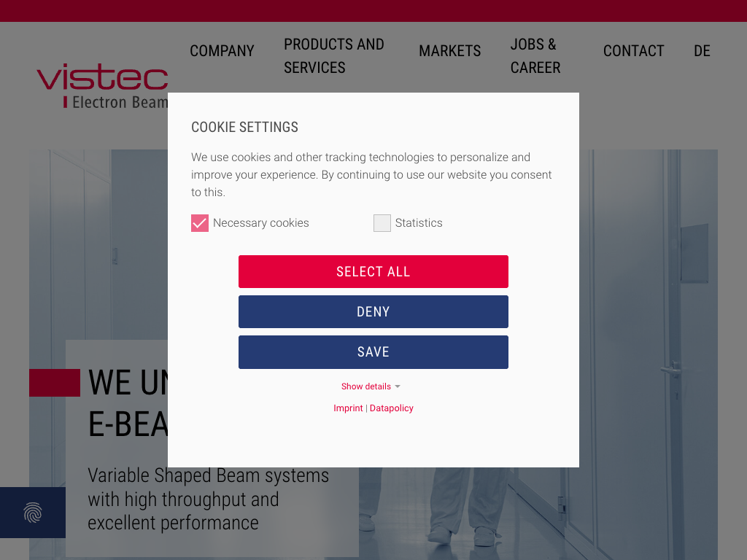Open Products and Services menu
This screenshot has height=560, width=747.
334,55
